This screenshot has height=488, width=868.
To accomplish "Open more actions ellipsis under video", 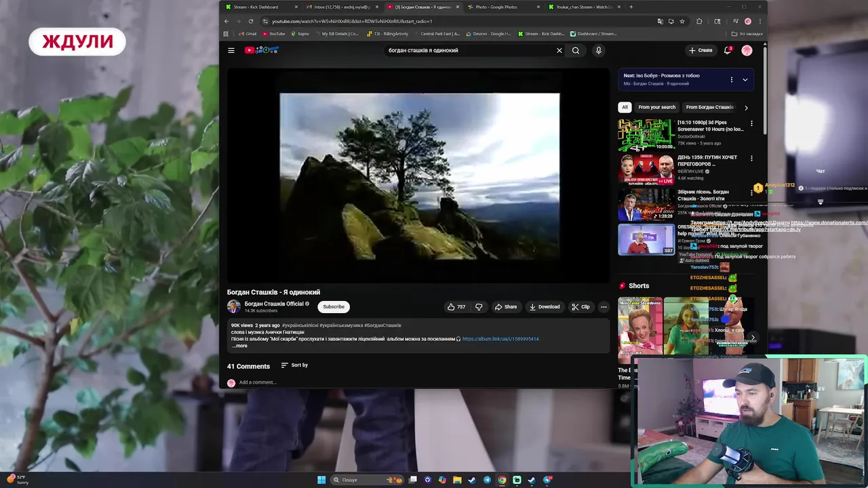I will 604,307.
